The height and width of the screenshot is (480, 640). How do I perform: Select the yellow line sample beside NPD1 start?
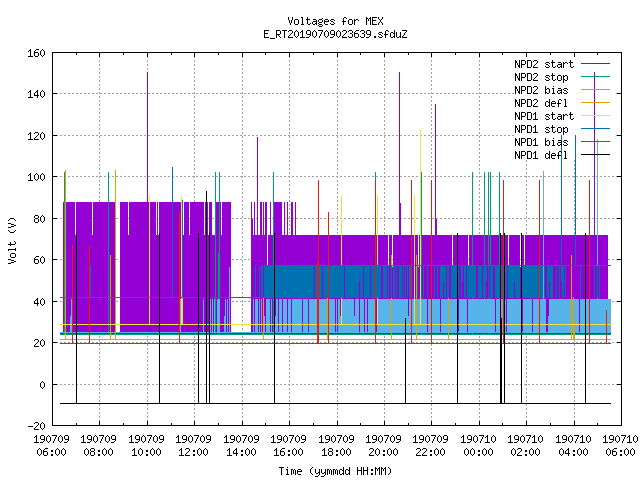(596, 116)
